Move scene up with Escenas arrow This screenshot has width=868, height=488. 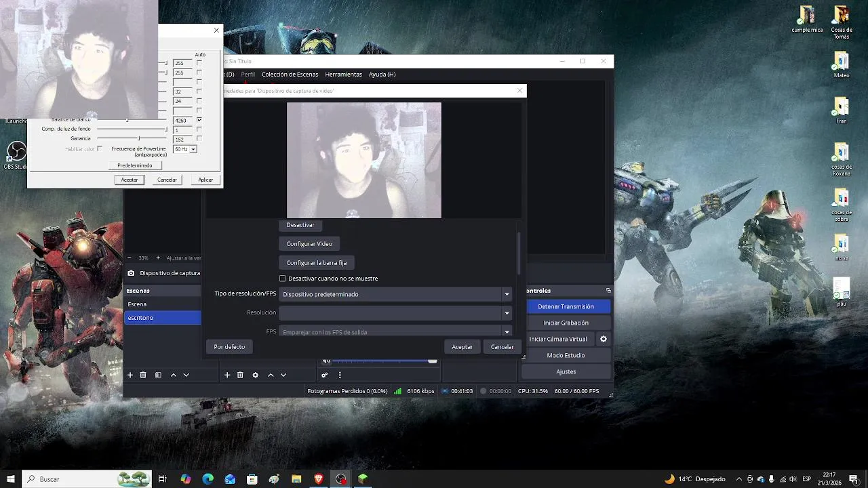(x=174, y=375)
